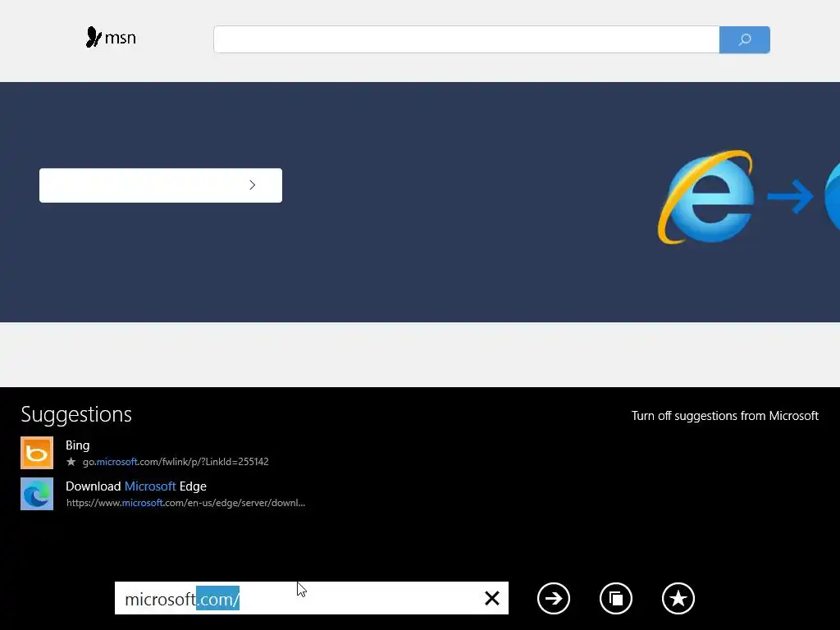Clear the address bar with the X

(x=492, y=598)
